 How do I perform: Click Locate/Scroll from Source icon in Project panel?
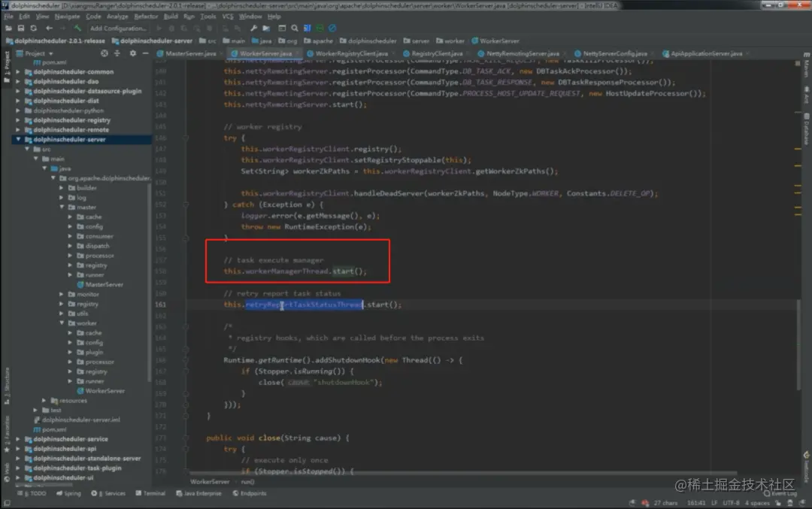pos(105,53)
